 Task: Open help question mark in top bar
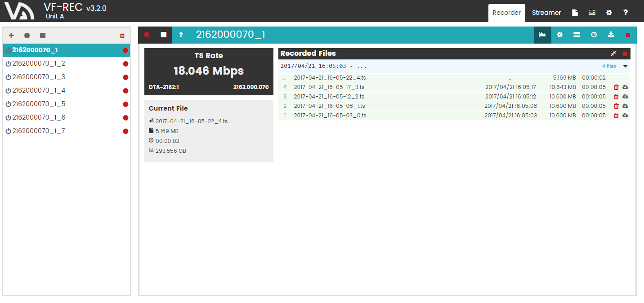click(626, 13)
